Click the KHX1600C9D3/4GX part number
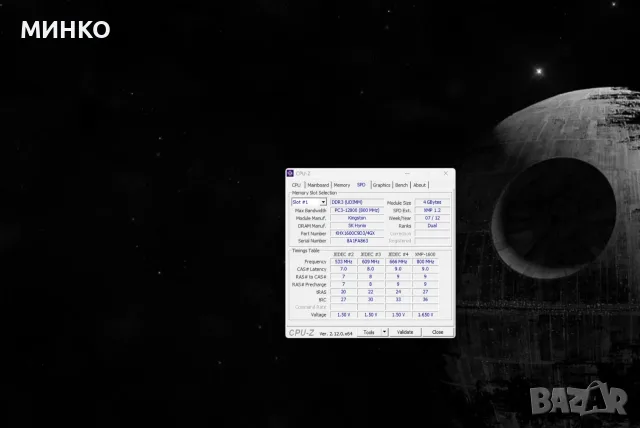 click(x=357, y=233)
